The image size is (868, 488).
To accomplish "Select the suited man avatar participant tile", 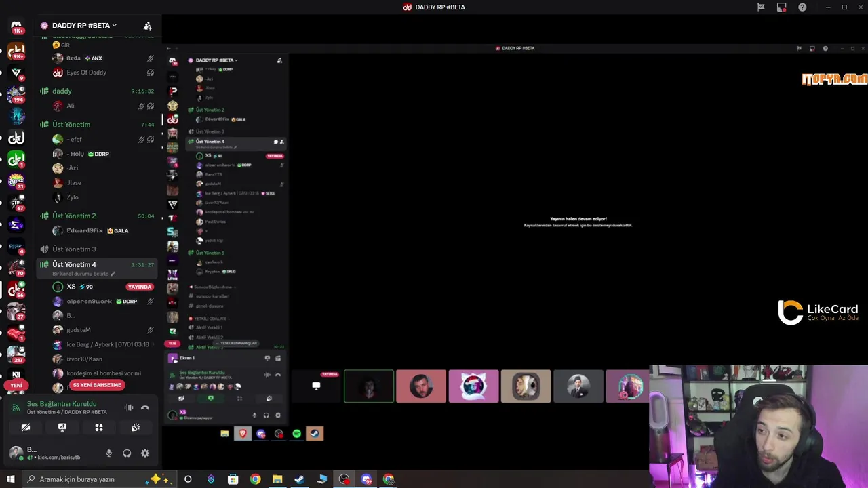I will (578, 386).
